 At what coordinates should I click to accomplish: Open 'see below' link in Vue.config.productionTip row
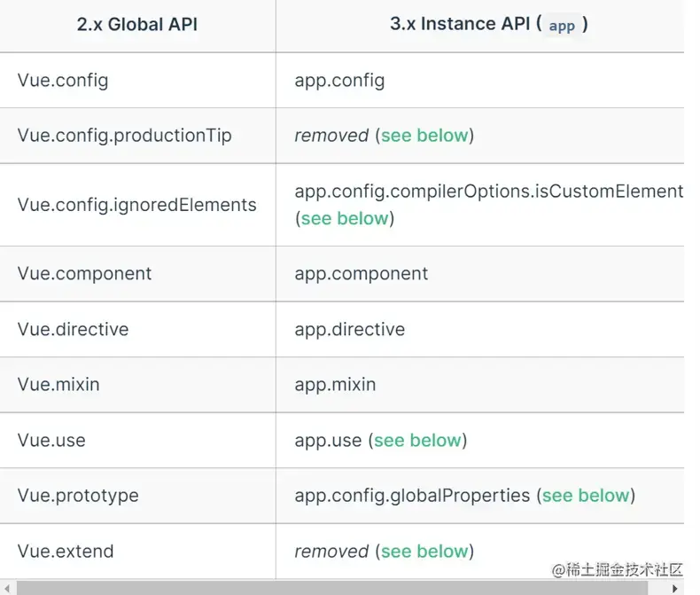424,136
